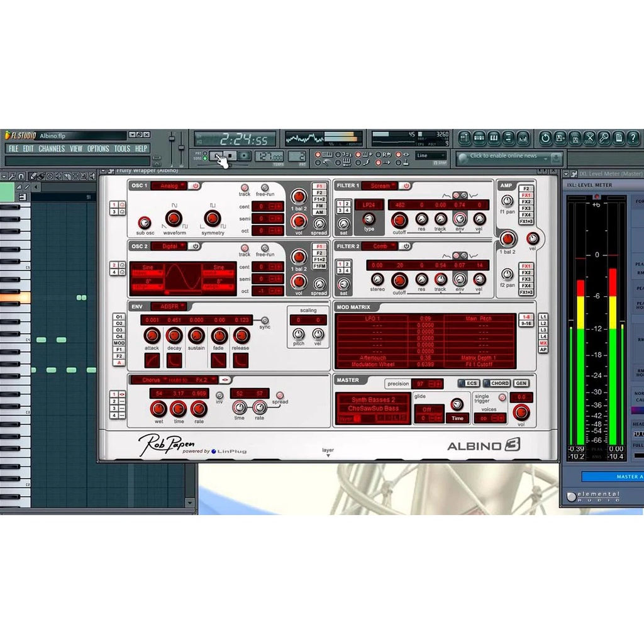Select the 9-16 mod matrix page button

tap(526, 324)
